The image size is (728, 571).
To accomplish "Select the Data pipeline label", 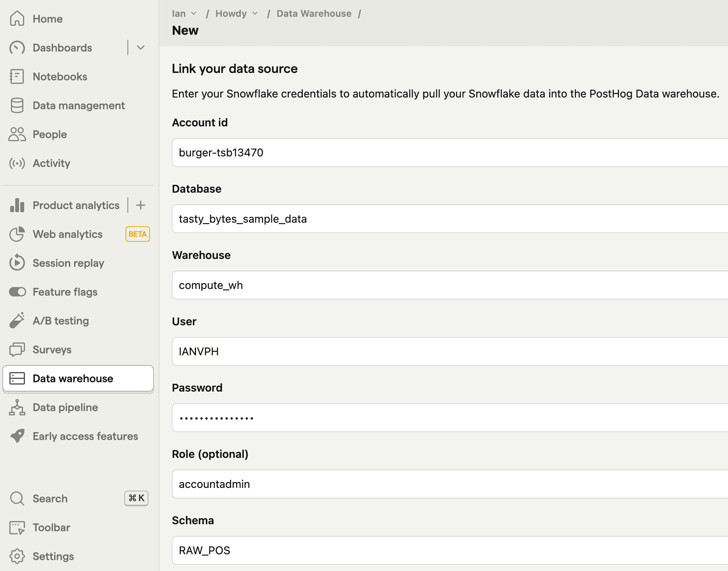I will (65, 407).
